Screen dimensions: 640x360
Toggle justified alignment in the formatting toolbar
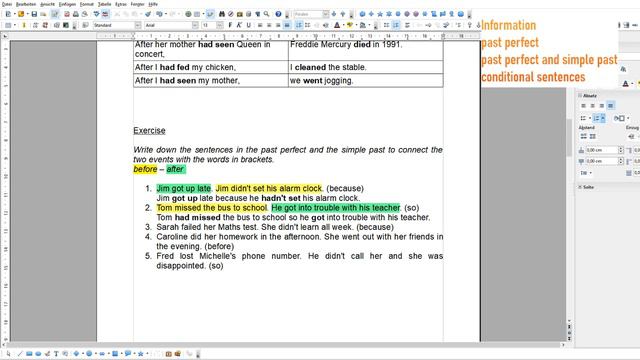click(287, 25)
